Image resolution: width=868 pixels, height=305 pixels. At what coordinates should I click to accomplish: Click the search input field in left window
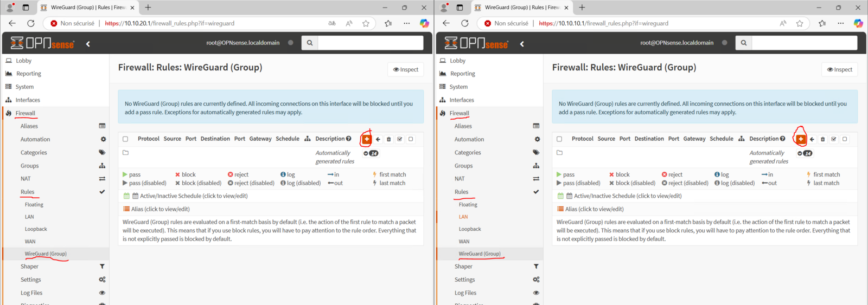(x=370, y=43)
